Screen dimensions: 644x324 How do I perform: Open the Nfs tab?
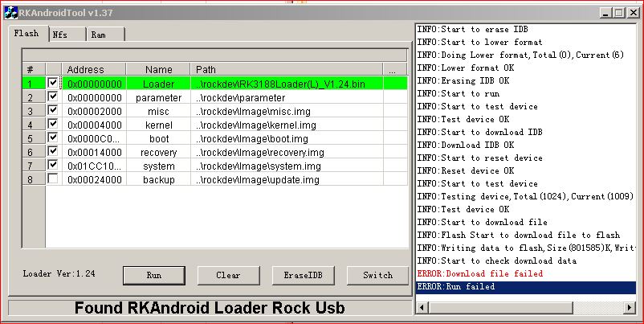pos(67,35)
